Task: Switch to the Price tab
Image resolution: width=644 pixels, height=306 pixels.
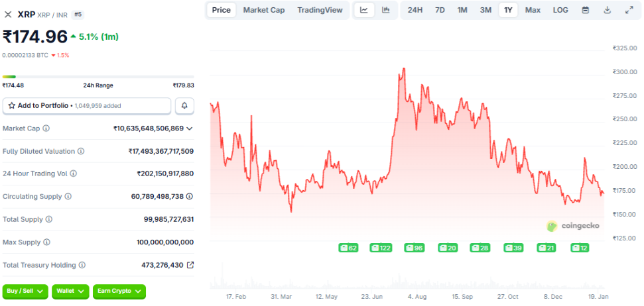Action: click(x=222, y=10)
